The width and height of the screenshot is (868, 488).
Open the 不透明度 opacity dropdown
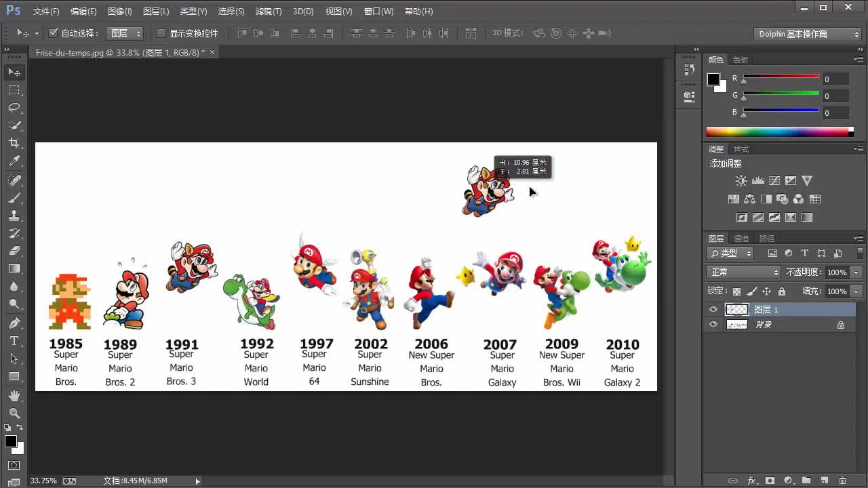click(856, 271)
